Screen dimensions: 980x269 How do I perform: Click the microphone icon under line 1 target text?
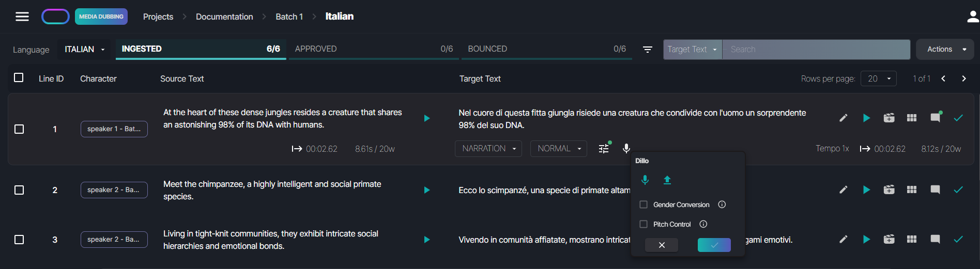[x=626, y=149]
